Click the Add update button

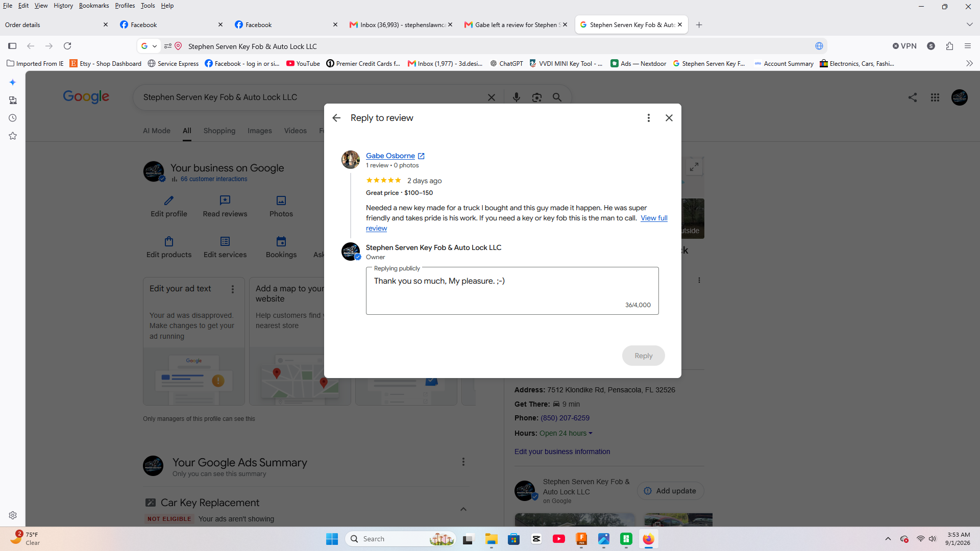[671, 491]
